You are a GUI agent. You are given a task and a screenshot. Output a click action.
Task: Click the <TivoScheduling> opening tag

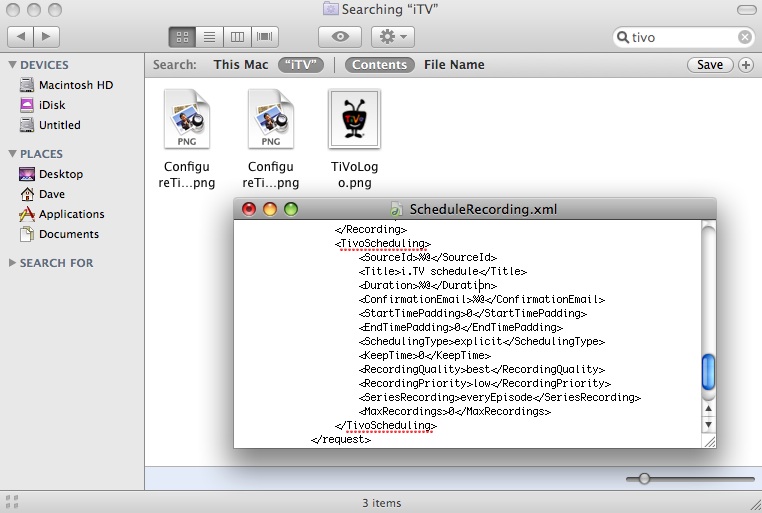click(x=382, y=243)
